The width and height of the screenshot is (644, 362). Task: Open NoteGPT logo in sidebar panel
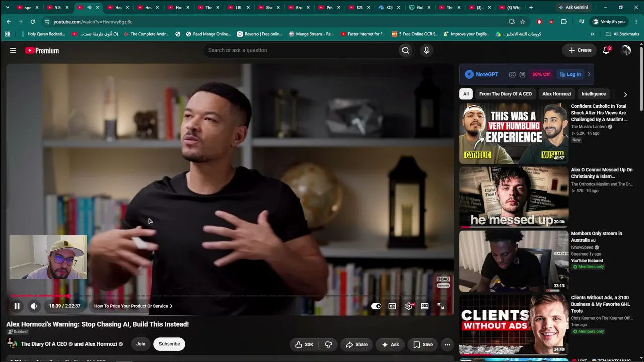(x=481, y=74)
